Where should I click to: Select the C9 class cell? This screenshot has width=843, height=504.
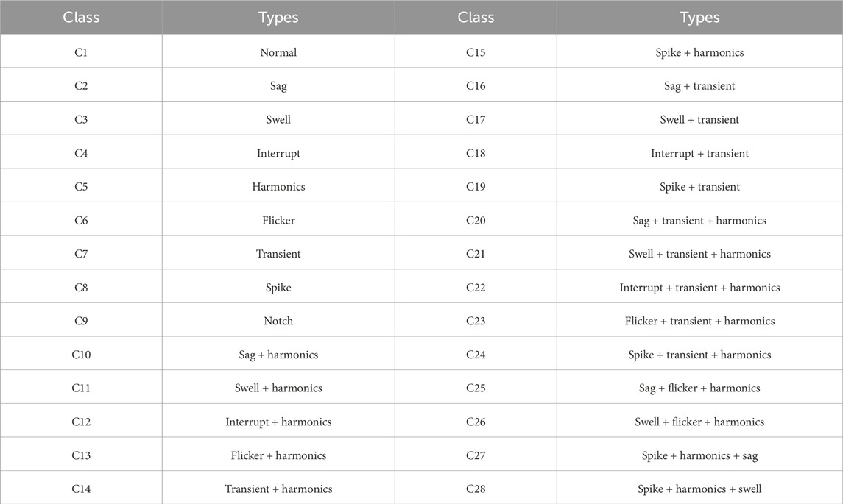(x=81, y=321)
